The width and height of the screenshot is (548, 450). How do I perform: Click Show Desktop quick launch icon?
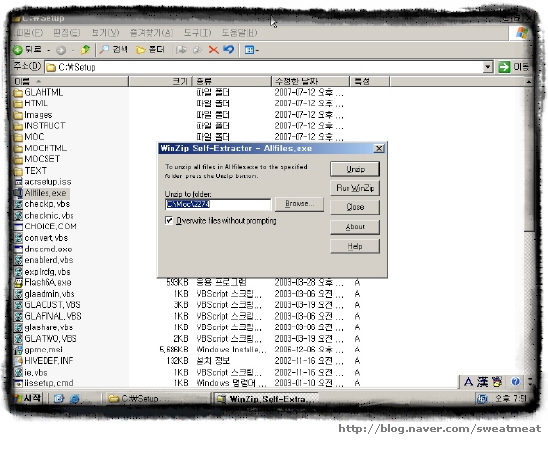[58, 399]
